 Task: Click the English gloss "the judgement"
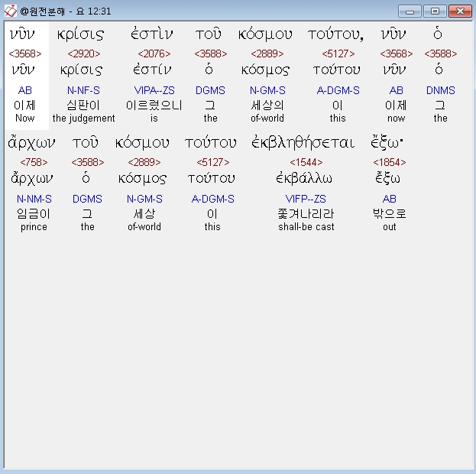pyautogui.click(x=83, y=118)
